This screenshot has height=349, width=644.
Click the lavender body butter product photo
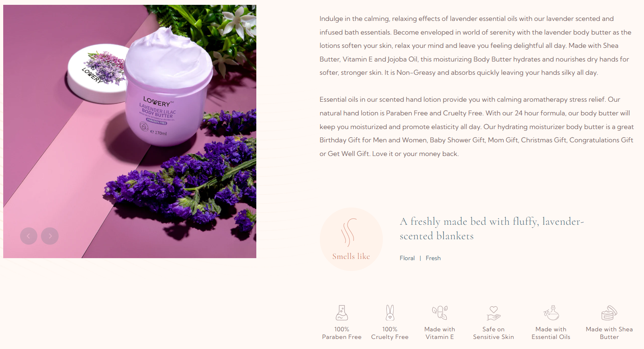(130, 131)
